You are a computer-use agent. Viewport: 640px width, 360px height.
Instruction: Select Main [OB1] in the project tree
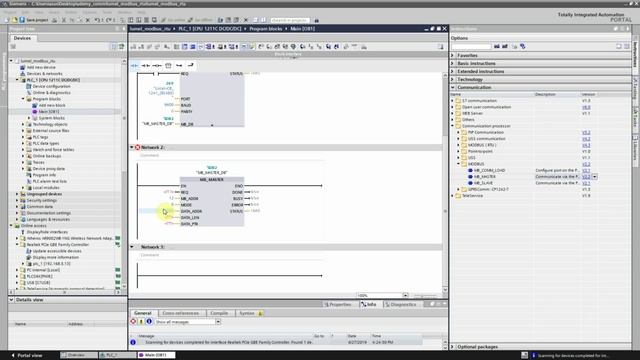[x=49, y=111]
